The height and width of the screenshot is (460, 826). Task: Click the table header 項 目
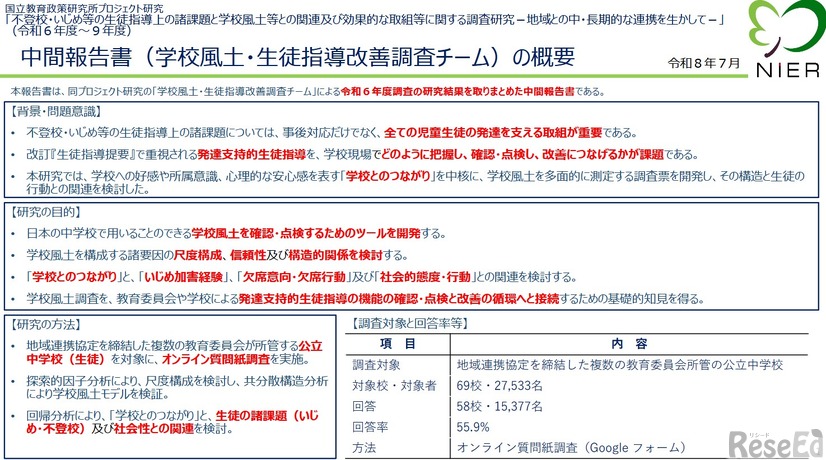pos(398,344)
